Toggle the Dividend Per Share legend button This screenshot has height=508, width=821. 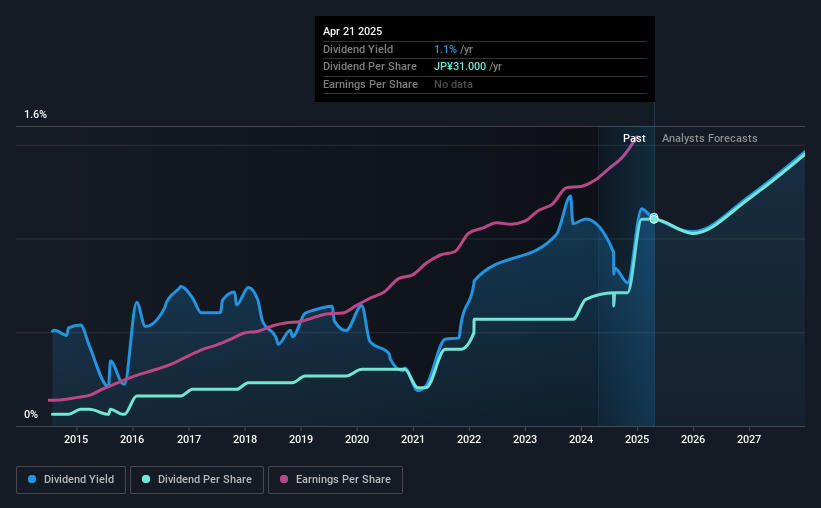tap(197, 480)
